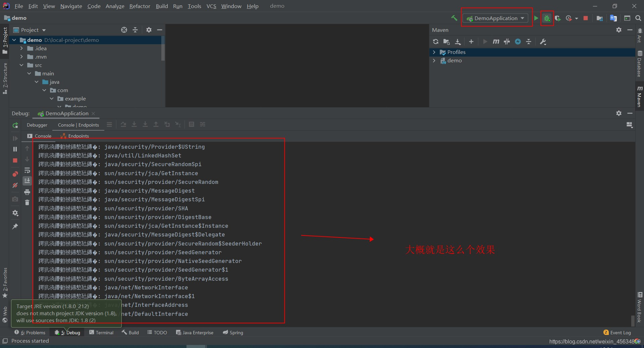The image size is (644, 348).
Task: Collapse all in Maven panel
Action: 529,42
